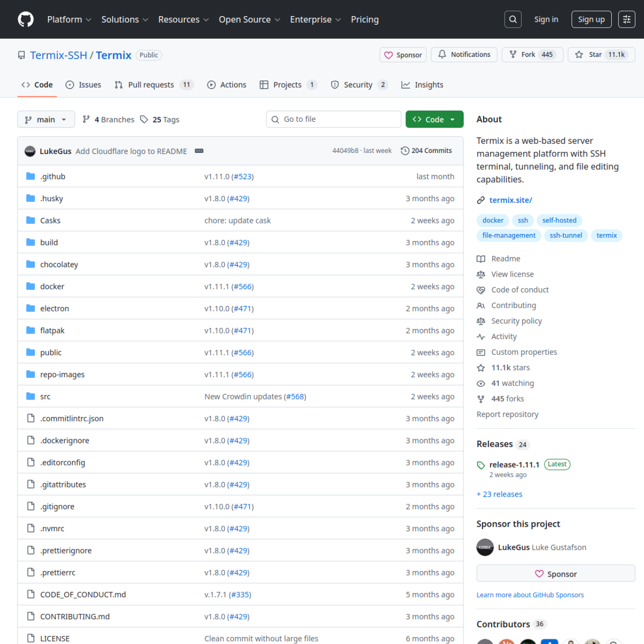Open the Open Source dropdown in the navbar

click(249, 19)
